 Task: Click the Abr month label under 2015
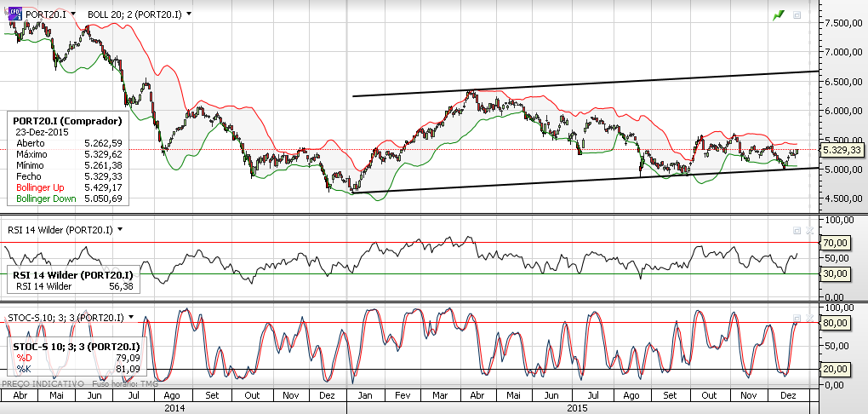click(x=476, y=396)
